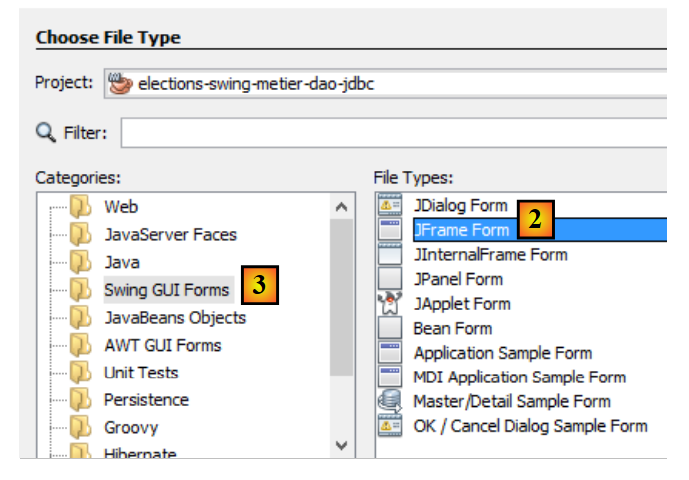Click the JApplet Form icon
The width and height of the screenshot is (689, 480).
pyautogui.click(x=389, y=303)
